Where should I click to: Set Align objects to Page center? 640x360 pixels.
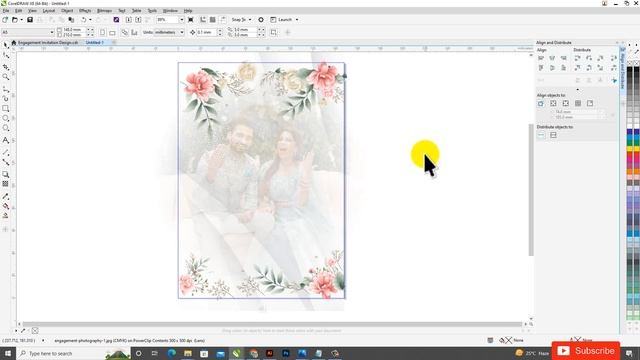[x=565, y=104]
